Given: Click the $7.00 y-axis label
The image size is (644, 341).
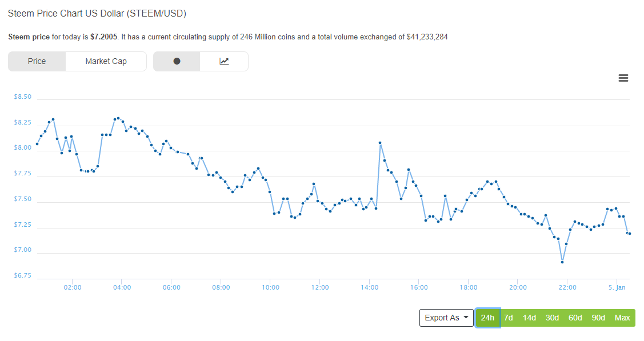Looking at the screenshot, I should [23, 250].
